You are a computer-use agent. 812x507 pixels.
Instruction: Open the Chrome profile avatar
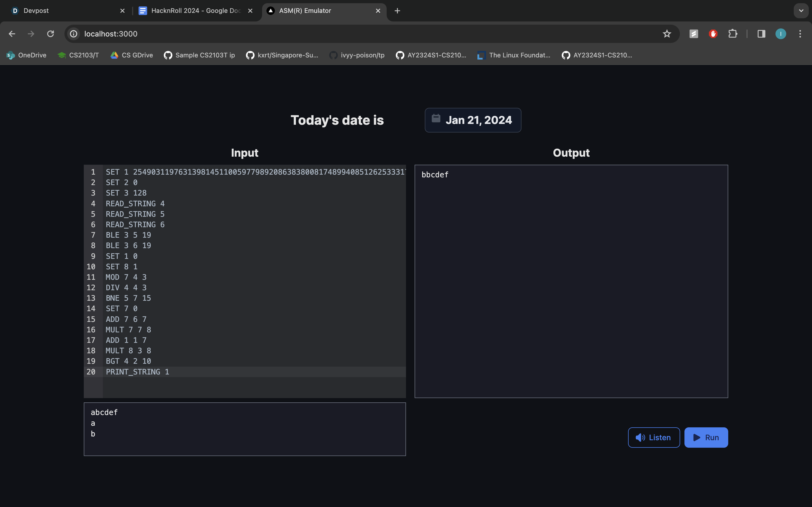click(x=781, y=34)
